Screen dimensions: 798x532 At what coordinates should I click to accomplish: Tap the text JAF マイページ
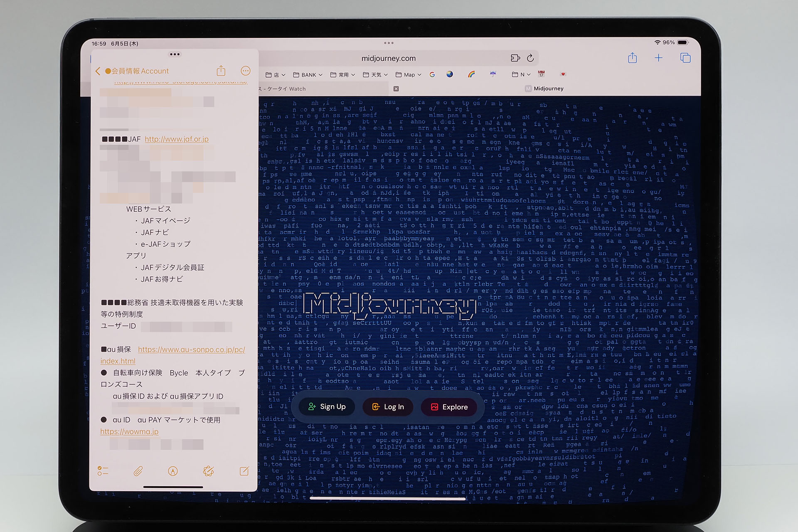coord(165,221)
